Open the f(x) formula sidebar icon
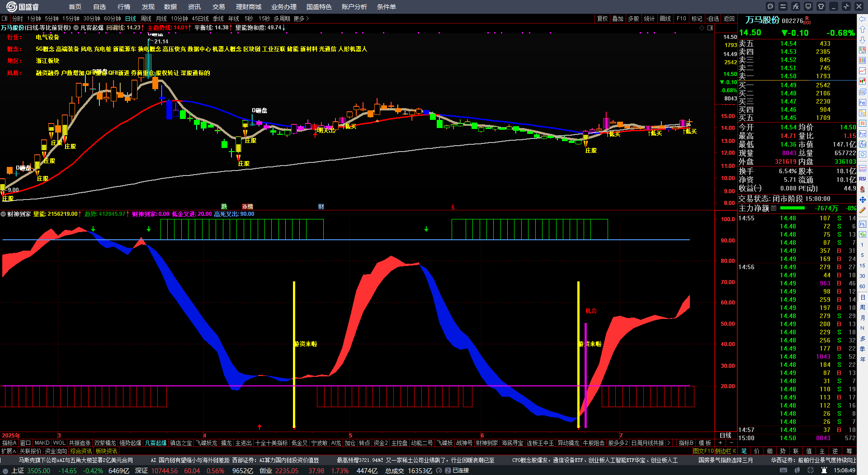The width and height of the screenshot is (868, 475). pyautogui.click(x=863, y=144)
